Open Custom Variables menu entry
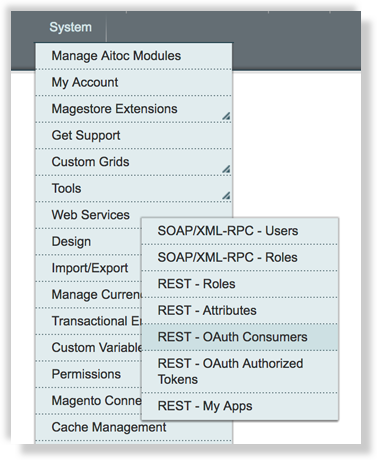This screenshot has height=460, width=377. point(88,348)
